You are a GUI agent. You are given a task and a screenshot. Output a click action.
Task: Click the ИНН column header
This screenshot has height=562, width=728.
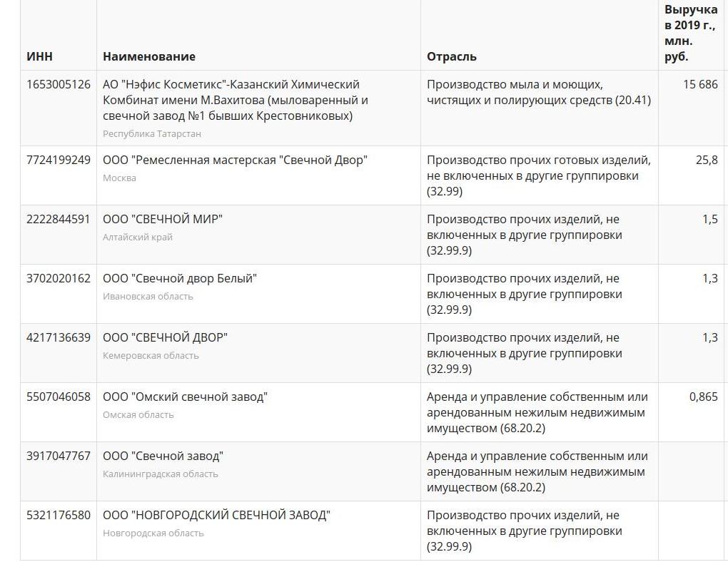point(39,56)
